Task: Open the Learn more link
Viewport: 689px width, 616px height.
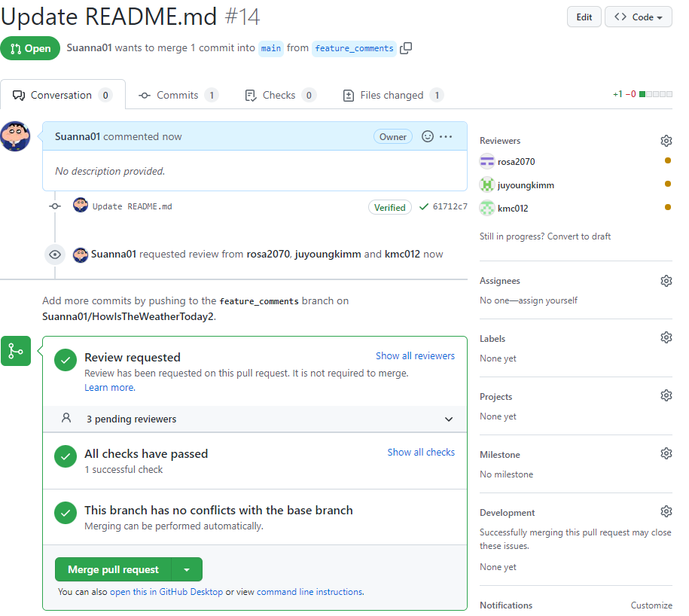Action: click(110, 388)
